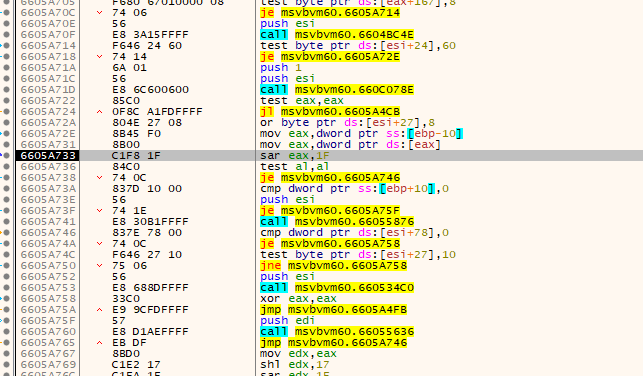The height and width of the screenshot is (376, 643).
Task: Click the bytes 804E 27 08
Action: (x=147, y=123)
